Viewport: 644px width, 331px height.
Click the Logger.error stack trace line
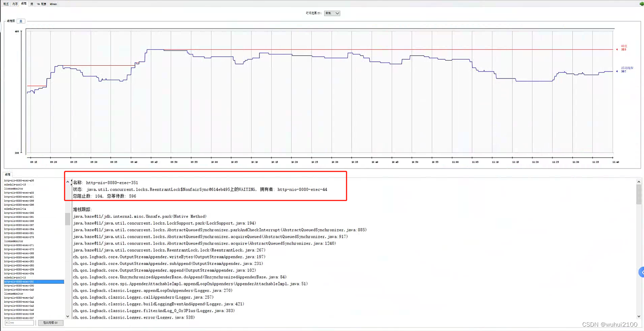tap(134, 317)
